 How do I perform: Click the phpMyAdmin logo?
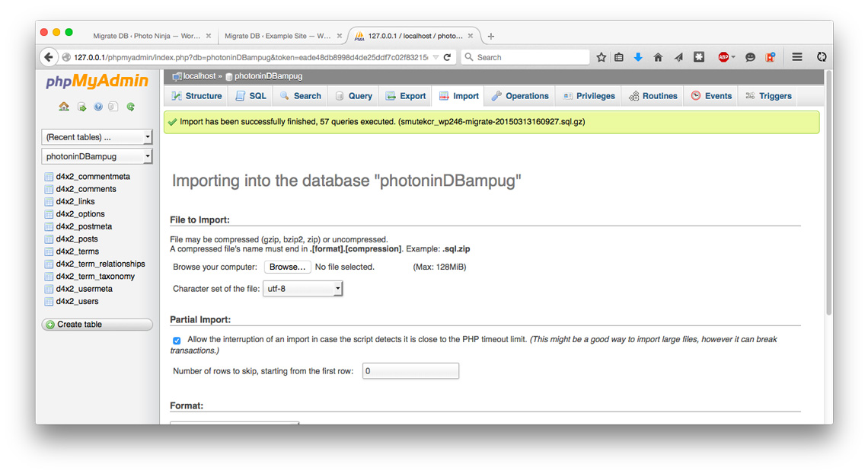(97, 82)
